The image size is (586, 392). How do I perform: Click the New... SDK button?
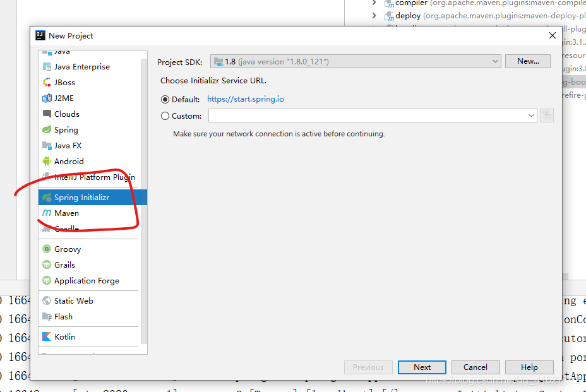tap(528, 61)
